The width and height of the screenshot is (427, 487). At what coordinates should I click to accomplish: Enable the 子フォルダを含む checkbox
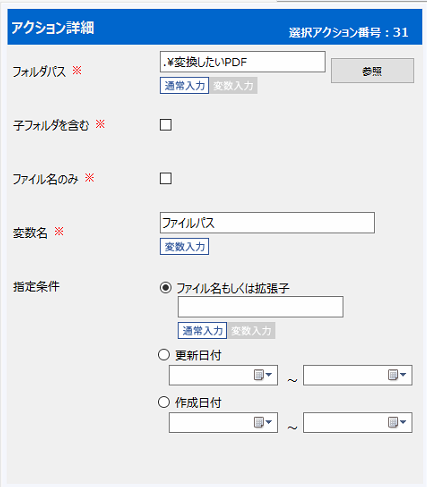pyautogui.click(x=166, y=125)
